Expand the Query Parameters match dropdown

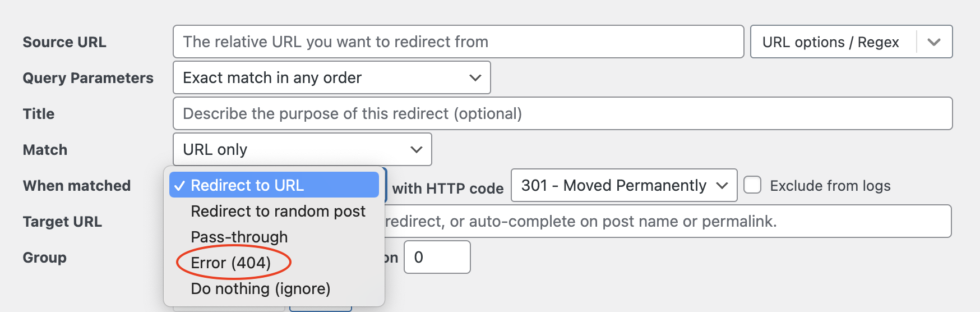click(331, 77)
